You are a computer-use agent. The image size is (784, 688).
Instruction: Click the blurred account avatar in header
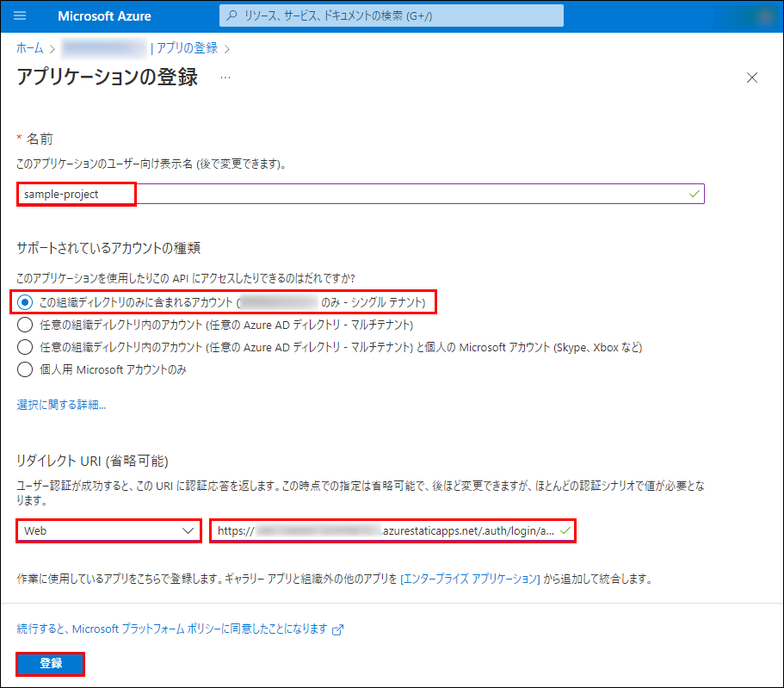click(x=765, y=16)
